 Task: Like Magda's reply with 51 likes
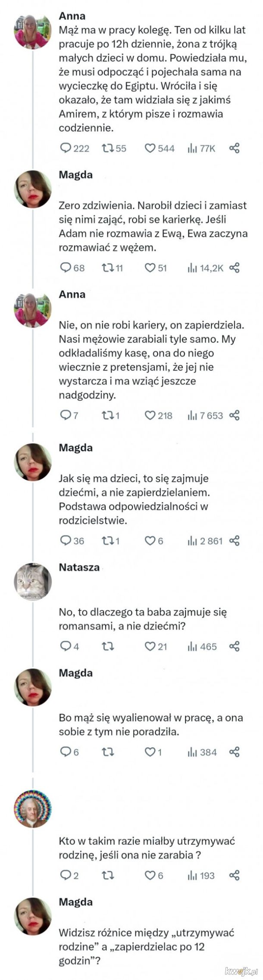tap(150, 268)
